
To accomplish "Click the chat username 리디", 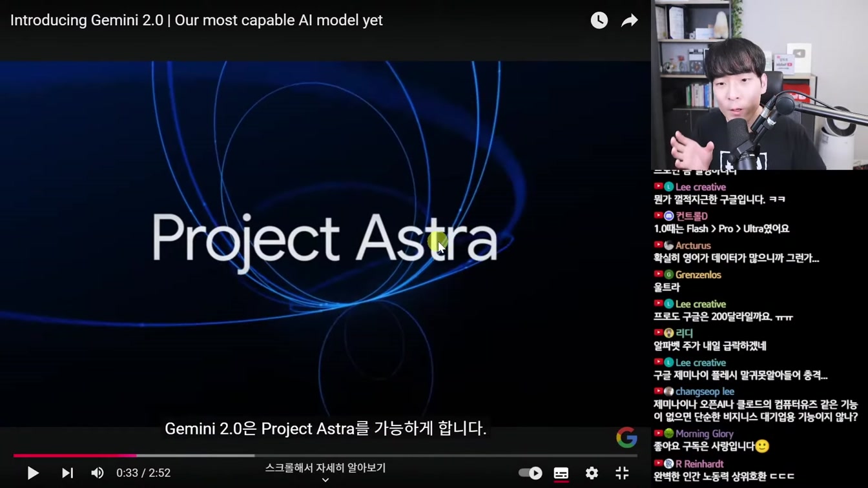I will (x=684, y=333).
